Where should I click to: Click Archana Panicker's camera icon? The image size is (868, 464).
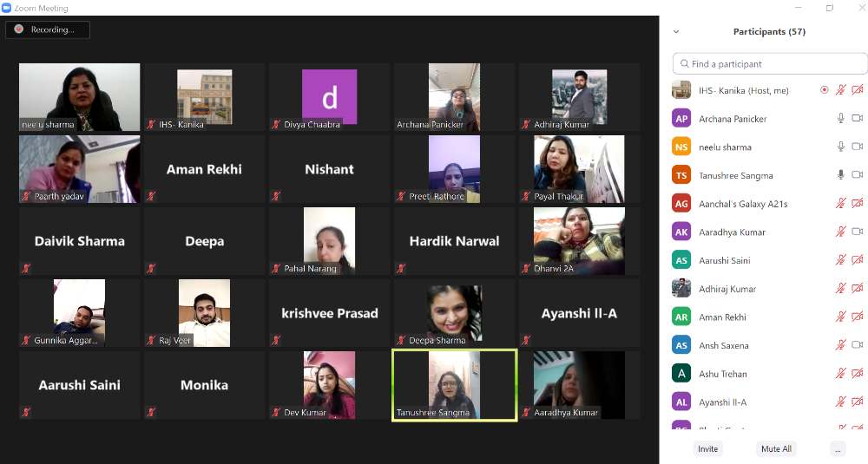(x=858, y=118)
